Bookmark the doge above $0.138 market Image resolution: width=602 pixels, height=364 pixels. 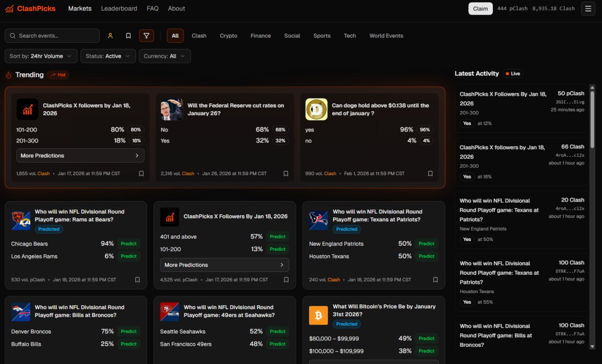coord(430,173)
